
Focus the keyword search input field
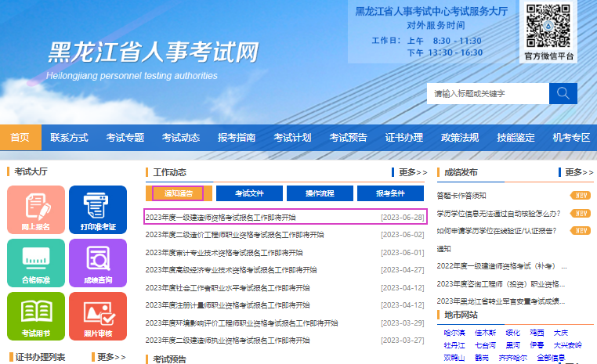(x=487, y=93)
